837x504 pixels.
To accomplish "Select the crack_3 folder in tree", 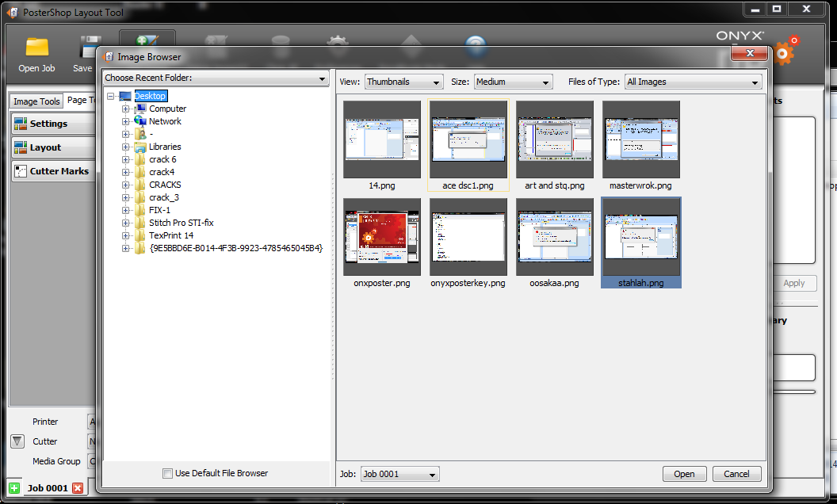I will click(164, 197).
